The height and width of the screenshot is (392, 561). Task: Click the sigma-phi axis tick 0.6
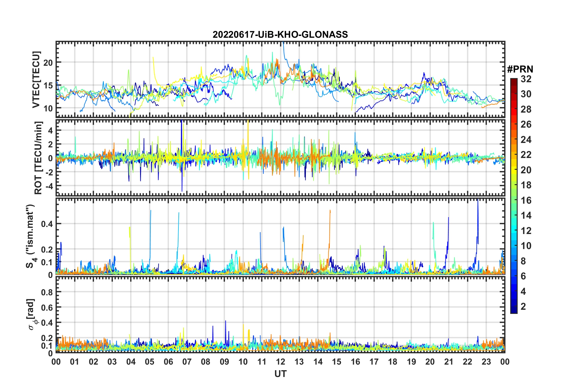(x=47, y=307)
